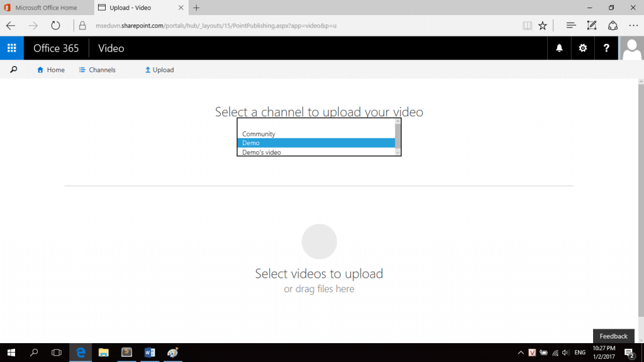Open the Office 365 app launcher grid
The image size is (644, 362).
click(12, 48)
